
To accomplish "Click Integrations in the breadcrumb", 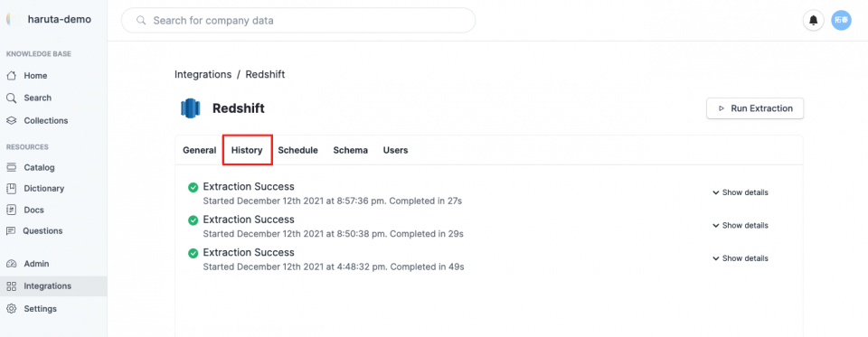I will click(x=203, y=74).
